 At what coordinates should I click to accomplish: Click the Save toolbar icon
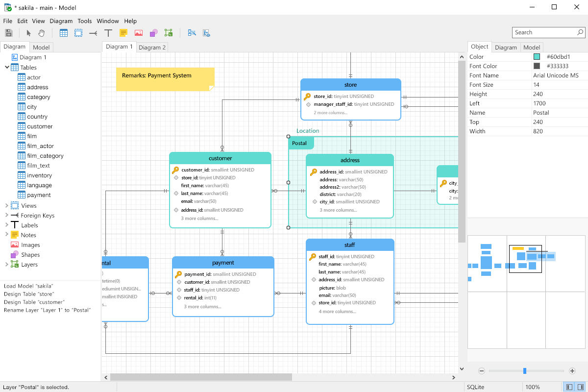pos(8,33)
